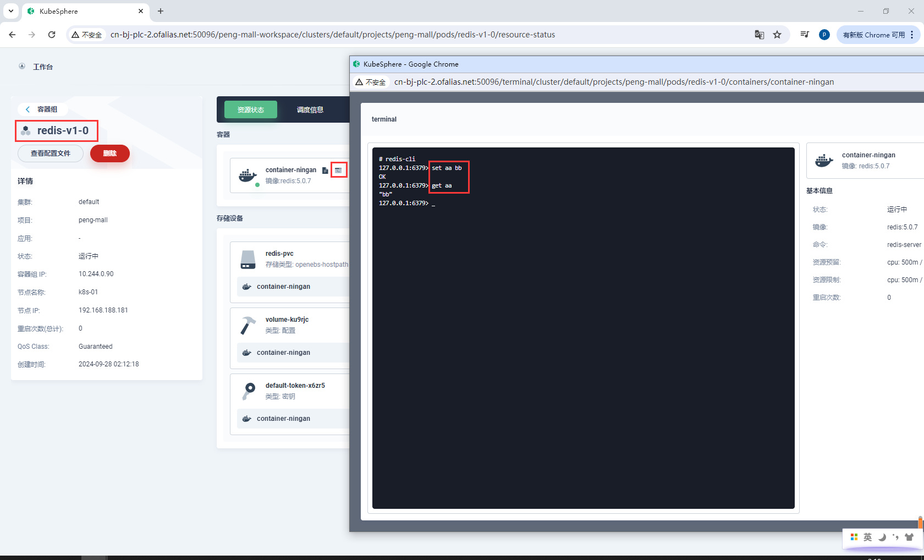Switch to the 调度信息 tab
This screenshot has height=560, width=924.
coord(310,109)
